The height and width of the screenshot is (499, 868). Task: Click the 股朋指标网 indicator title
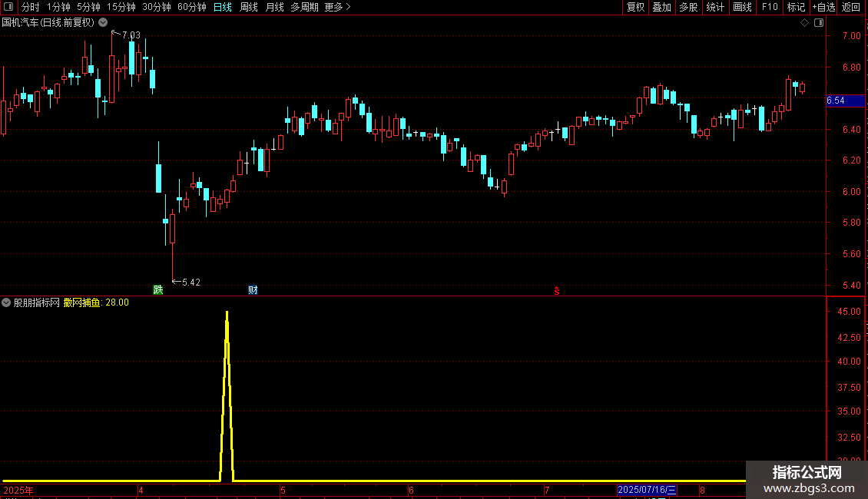pyautogui.click(x=37, y=302)
